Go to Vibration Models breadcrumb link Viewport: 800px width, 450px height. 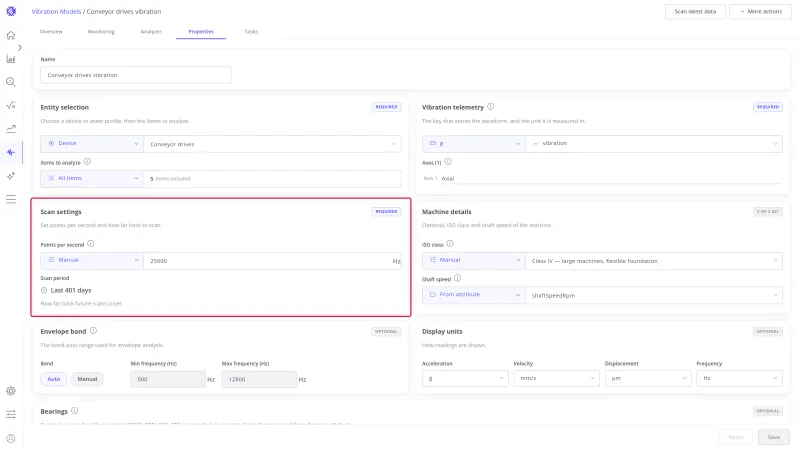[56, 11]
